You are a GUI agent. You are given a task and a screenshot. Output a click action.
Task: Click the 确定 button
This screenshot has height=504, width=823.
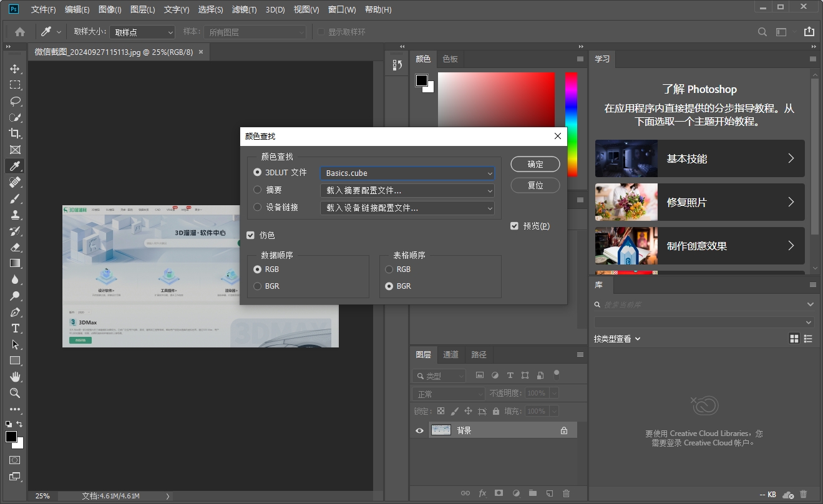(x=535, y=164)
